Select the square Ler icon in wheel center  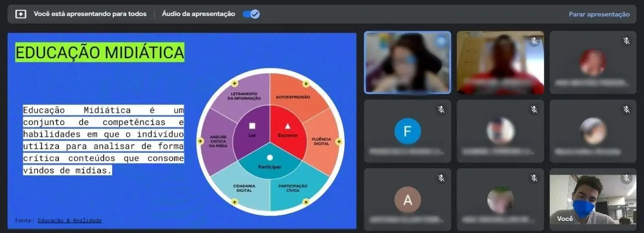[252, 126]
